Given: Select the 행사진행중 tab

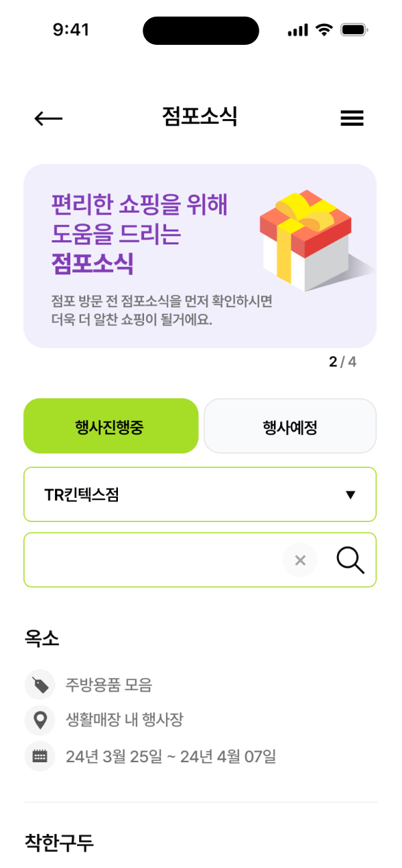Looking at the screenshot, I should 111,426.
